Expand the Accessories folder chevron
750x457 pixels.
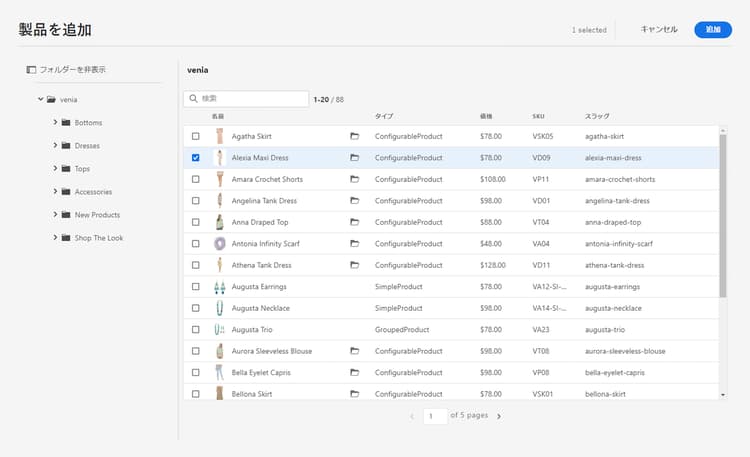55,191
